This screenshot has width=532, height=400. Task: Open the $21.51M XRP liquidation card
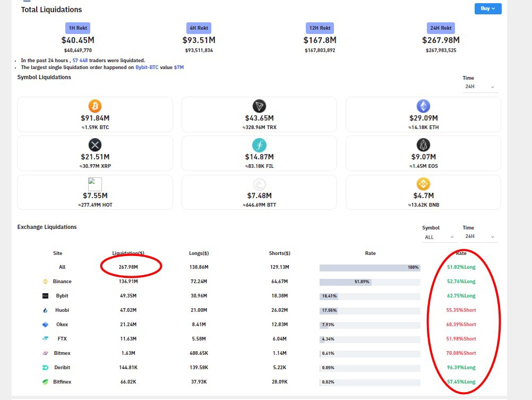[95, 153]
